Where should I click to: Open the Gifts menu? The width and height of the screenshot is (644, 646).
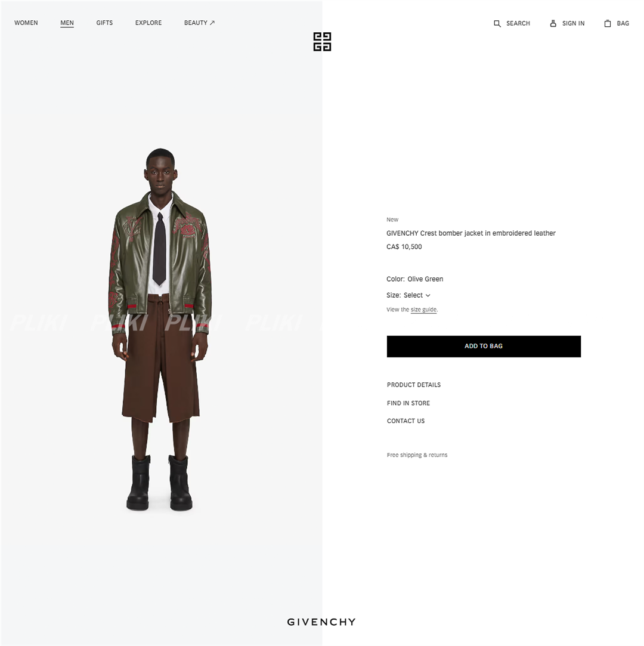click(104, 23)
